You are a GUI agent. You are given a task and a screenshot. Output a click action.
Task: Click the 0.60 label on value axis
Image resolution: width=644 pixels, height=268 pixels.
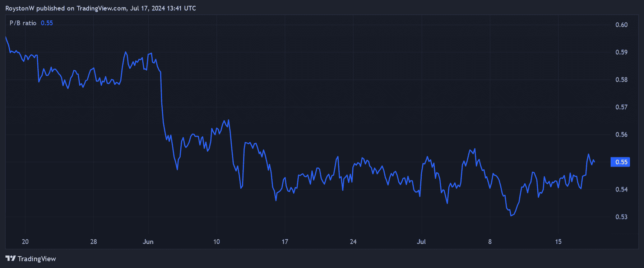pyautogui.click(x=621, y=25)
